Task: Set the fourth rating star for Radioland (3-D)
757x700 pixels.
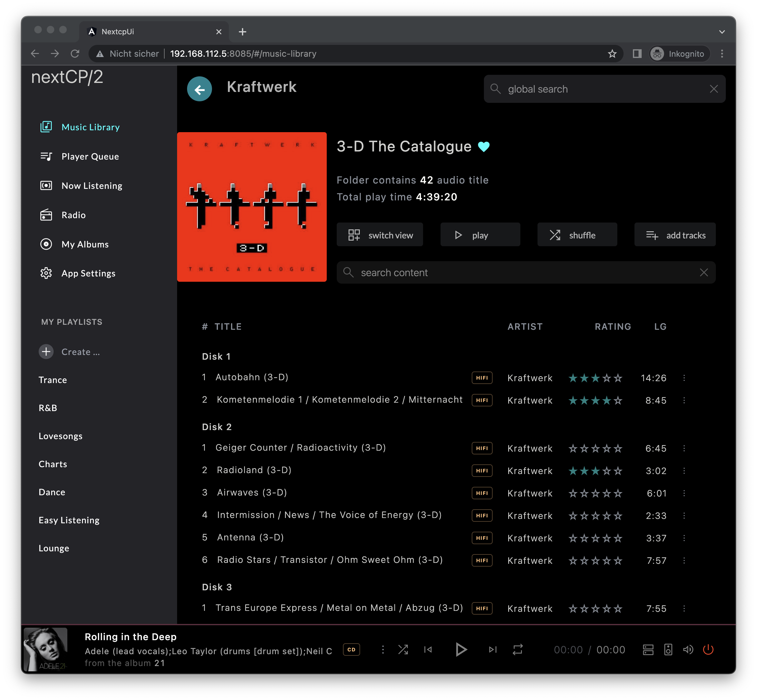Action: [x=607, y=470]
